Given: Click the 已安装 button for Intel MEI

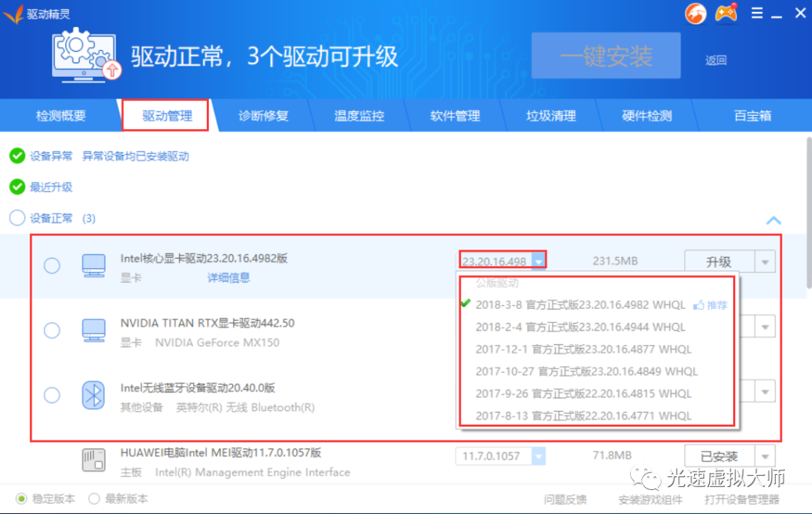Looking at the screenshot, I should [720, 457].
